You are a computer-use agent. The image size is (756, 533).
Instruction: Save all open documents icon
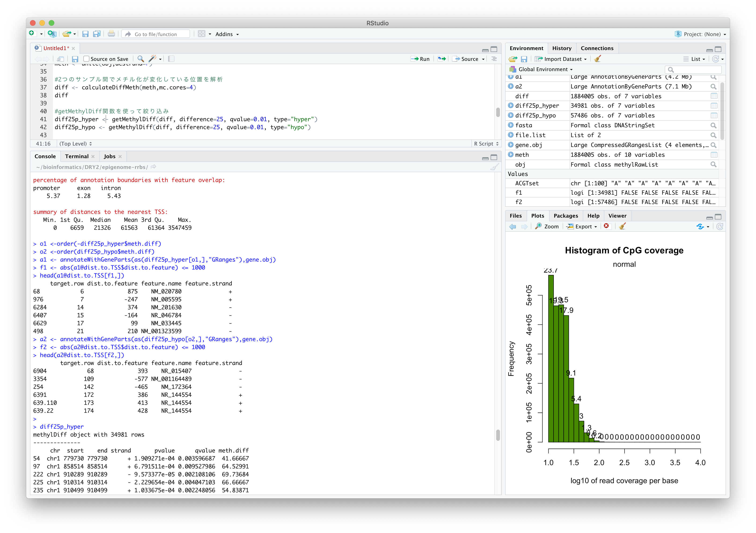pyautogui.click(x=96, y=34)
